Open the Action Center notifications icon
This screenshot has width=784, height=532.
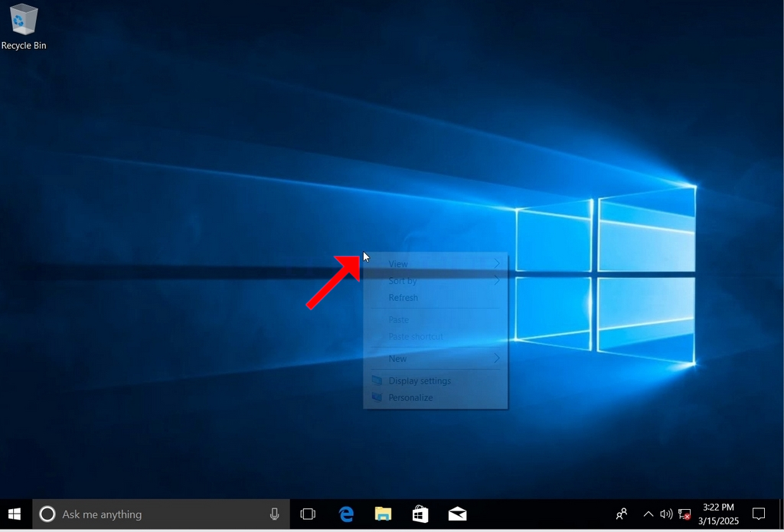tap(759, 514)
